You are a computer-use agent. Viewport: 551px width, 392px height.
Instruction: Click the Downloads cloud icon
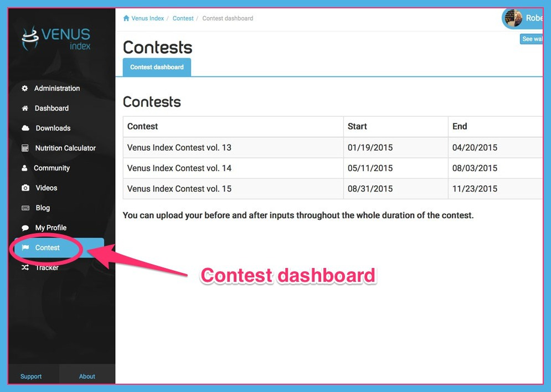click(25, 128)
